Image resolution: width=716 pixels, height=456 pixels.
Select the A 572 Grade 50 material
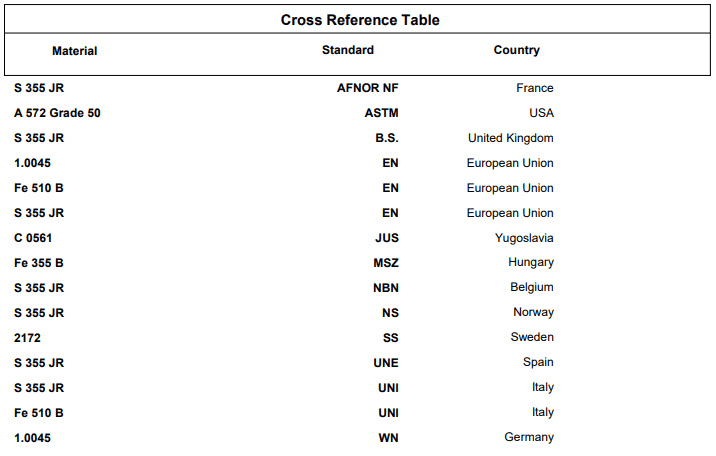(x=57, y=113)
